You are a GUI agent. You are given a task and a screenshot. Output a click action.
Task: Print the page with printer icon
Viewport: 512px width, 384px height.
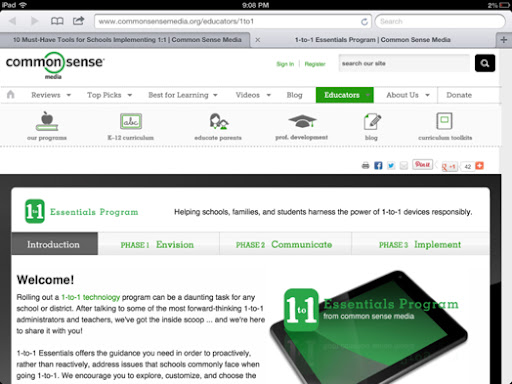[365, 166]
